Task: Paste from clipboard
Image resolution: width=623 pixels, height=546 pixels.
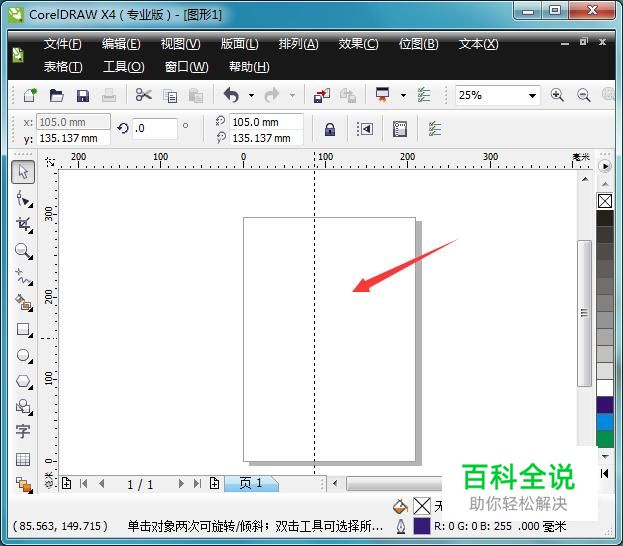Action: (x=196, y=96)
